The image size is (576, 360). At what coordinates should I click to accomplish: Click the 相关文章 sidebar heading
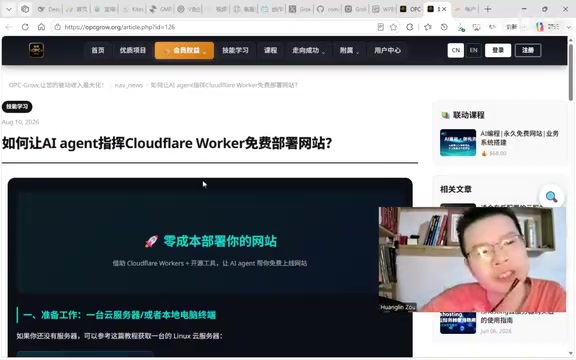coord(456,190)
